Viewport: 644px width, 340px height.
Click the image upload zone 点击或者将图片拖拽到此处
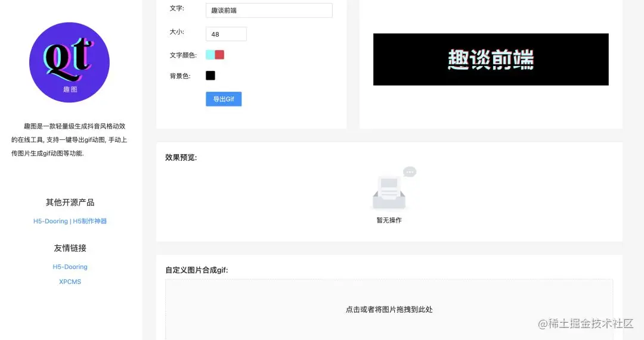(x=389, y=310)
